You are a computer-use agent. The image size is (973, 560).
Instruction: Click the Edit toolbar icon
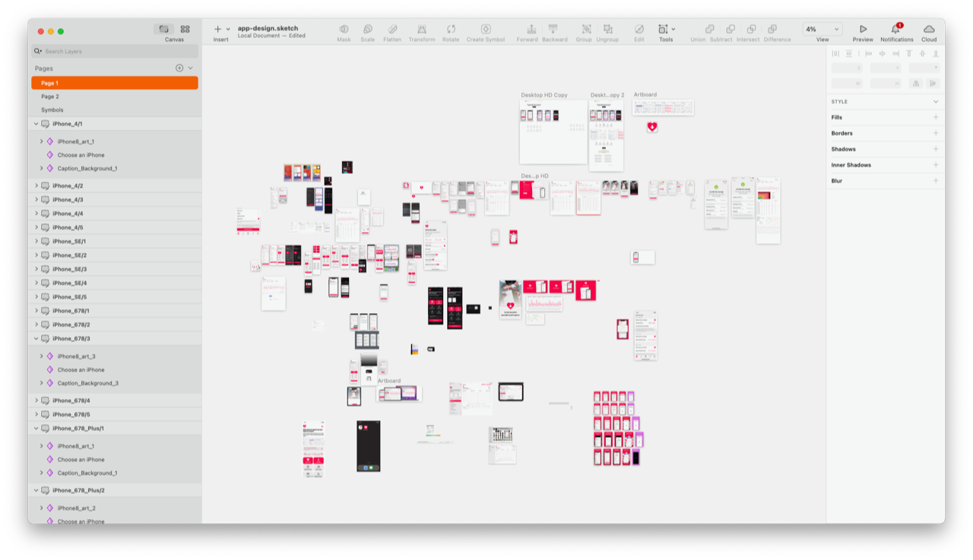[639, 29]
